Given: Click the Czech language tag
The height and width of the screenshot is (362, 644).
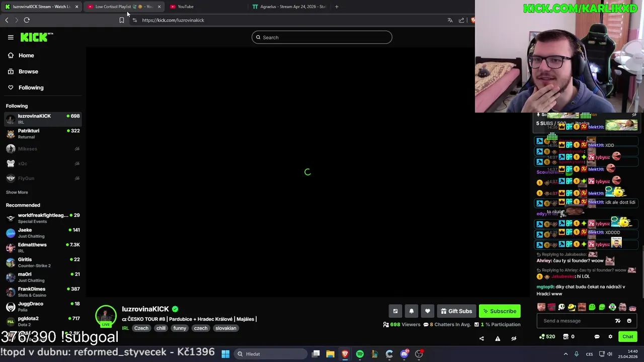Looking at the screenshot, I should (141, 328).
